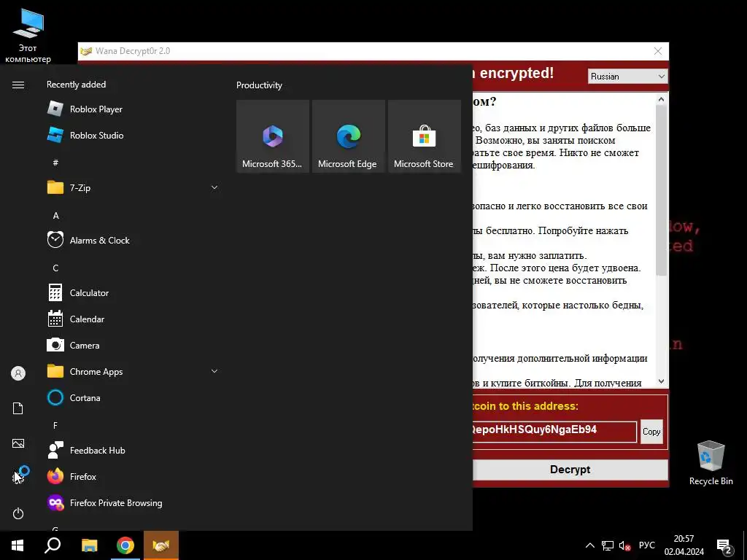The height and width of the screenshot is (560, 747).
Task: Click scroll down arrow in ransom text
Action: click(x=661, y=381)
